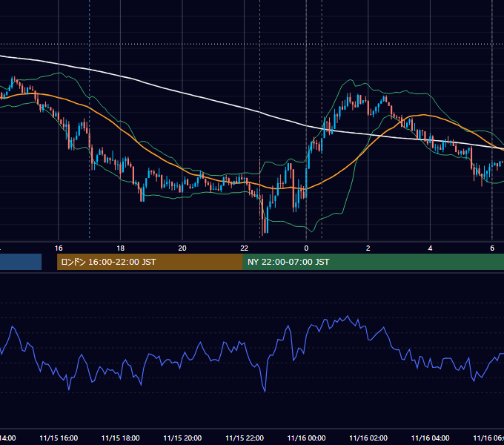Select hour label 18 on price chart axis
Screen dimensions: 504x445
[x=121, y=248]
